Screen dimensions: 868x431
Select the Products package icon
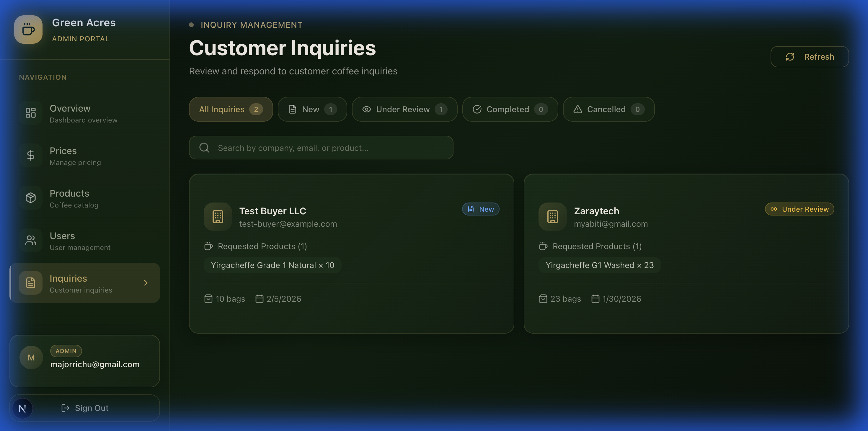tap(30, 198)
